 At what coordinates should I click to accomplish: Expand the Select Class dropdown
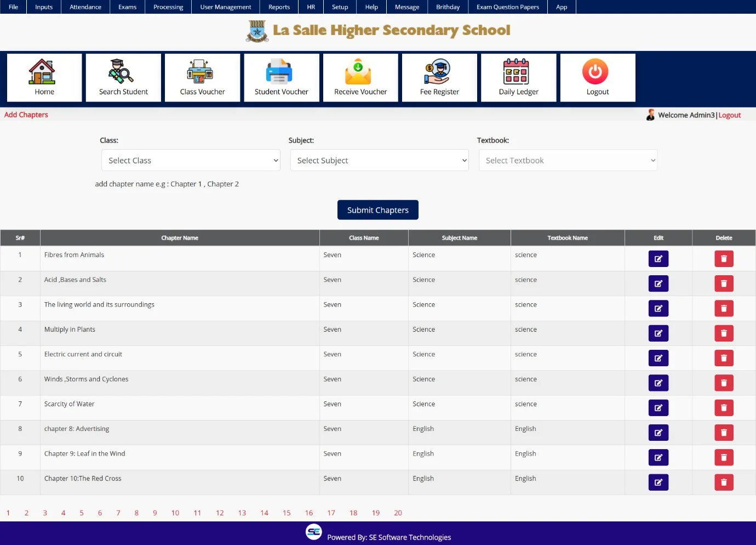tap(191, 161)
